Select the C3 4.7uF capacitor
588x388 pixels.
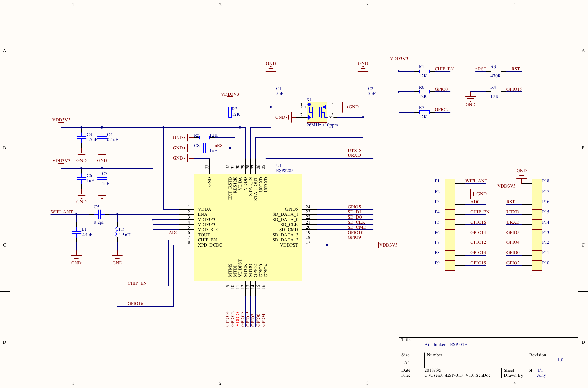click(x=81, y=138)
